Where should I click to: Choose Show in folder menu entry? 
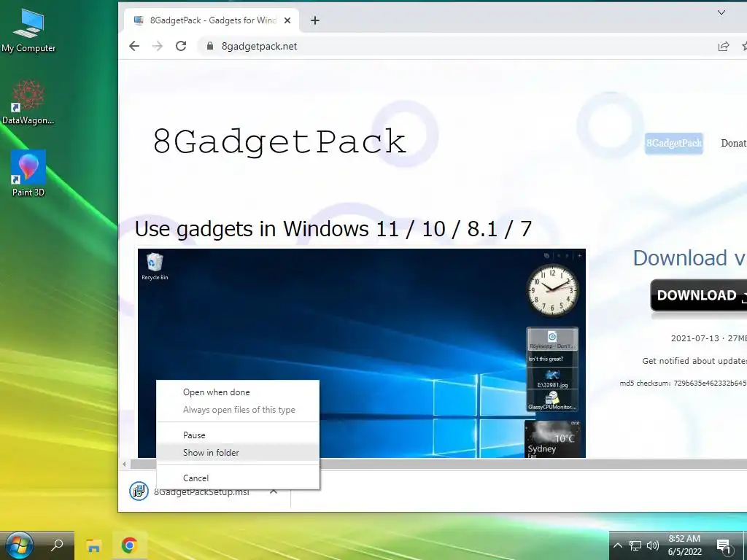(x=238, y=452)
